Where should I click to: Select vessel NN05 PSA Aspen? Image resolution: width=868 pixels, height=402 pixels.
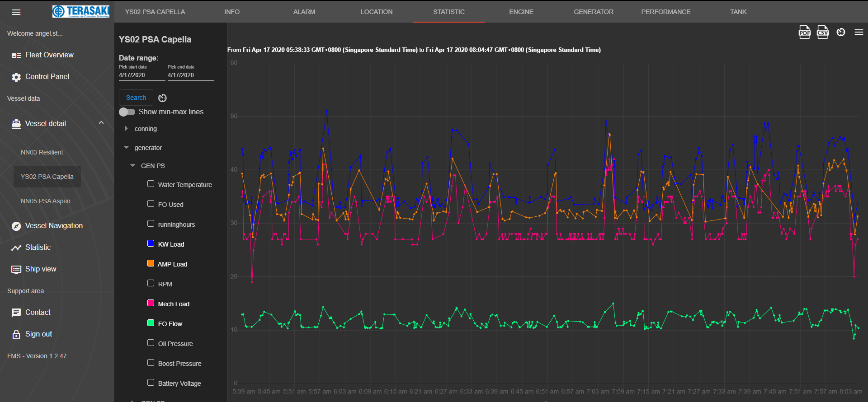tap(46, 201)
